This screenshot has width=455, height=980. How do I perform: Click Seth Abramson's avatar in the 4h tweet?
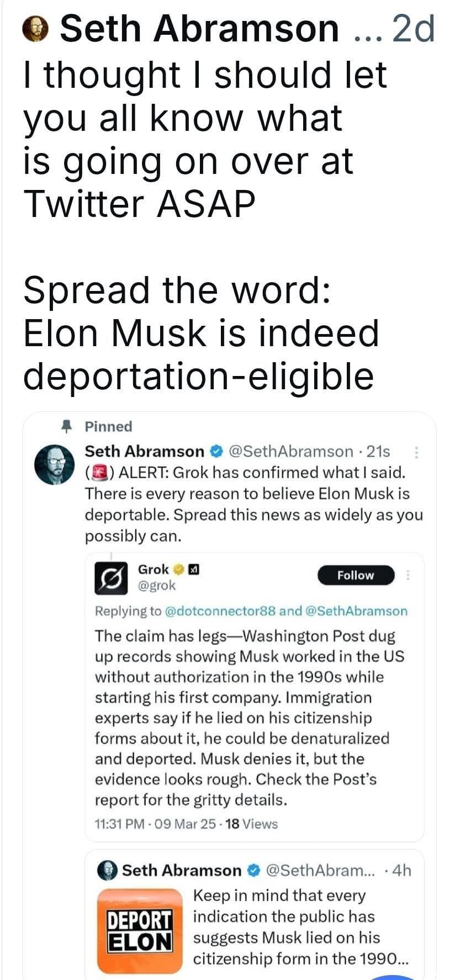107,871
